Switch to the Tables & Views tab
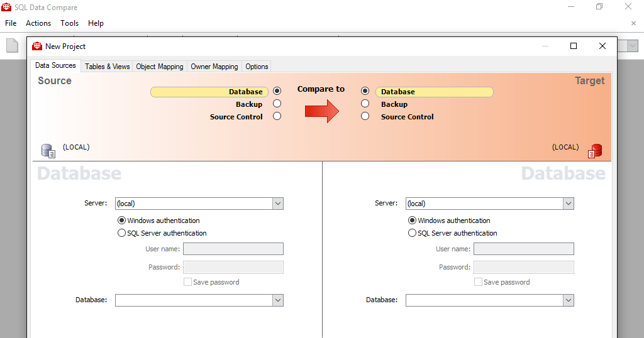The height and width of the screenshot is (338, 644). pyautogui.click(x=108, y=67)
